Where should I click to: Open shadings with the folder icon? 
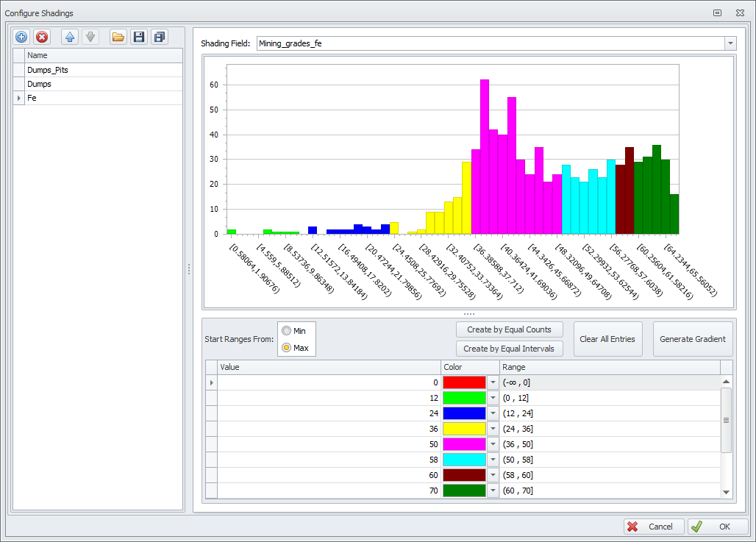(x=118, y=37)
